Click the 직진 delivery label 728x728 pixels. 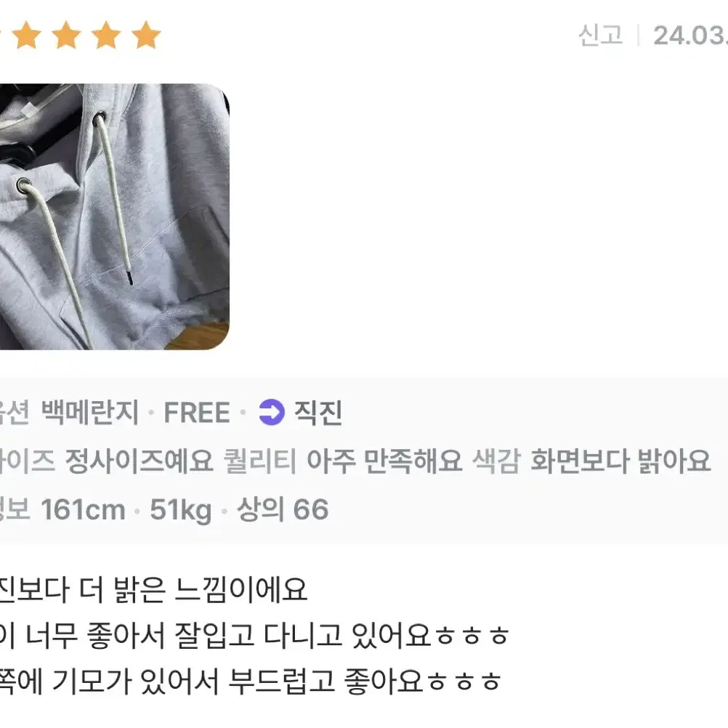click(318, 412)
